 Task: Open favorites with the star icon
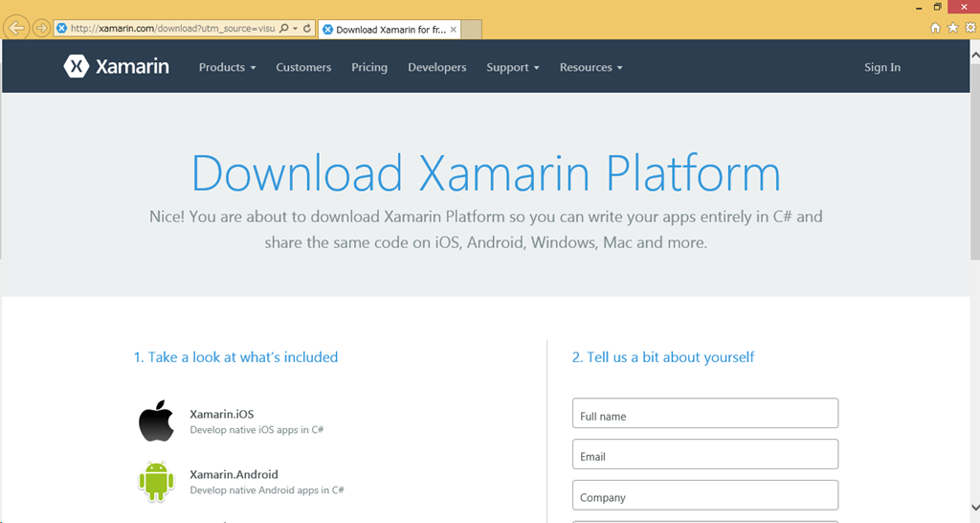point(952,29)
